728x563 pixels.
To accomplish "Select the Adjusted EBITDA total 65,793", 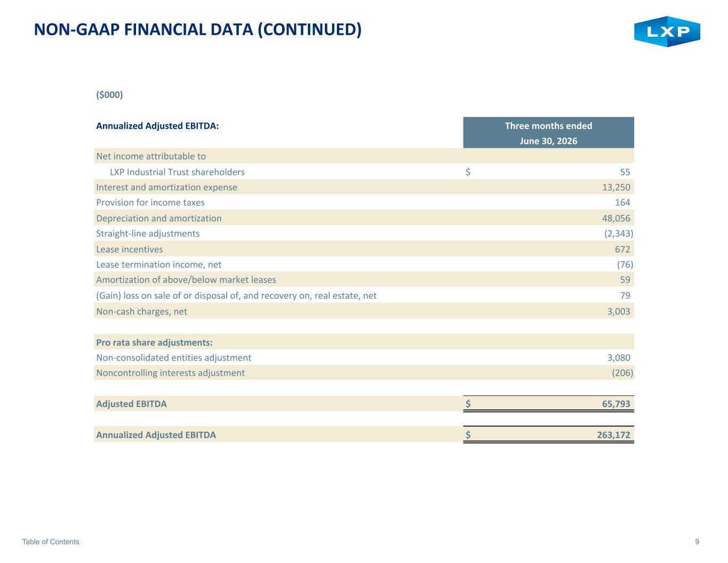I will [x=616, y=404].
